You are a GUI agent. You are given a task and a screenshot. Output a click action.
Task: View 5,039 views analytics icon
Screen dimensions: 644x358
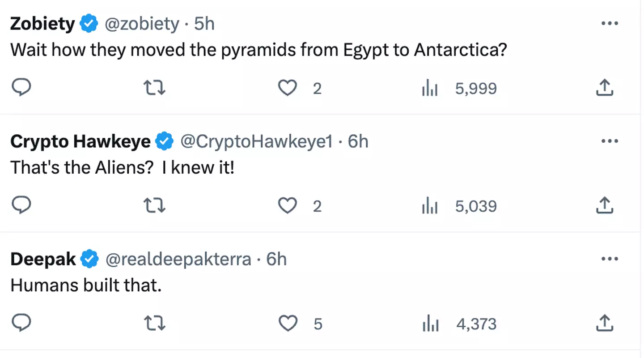click(x=430, y=206)
